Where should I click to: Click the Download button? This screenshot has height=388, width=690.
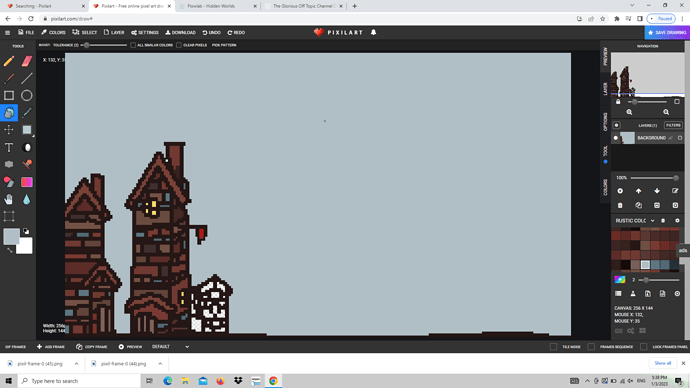[x=180, y=33]
